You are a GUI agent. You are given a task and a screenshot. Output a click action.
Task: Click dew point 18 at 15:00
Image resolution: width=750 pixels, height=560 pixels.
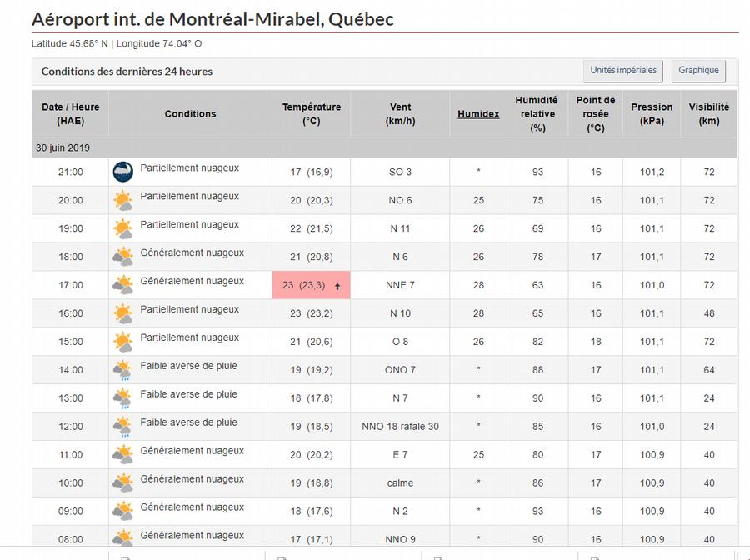[x=596, y=341]
